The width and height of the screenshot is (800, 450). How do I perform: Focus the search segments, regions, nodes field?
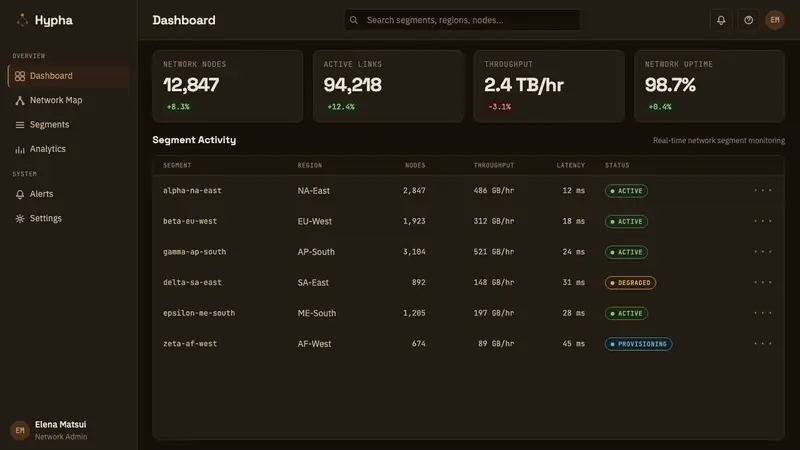pyautogui.click(x=462, y=20)
